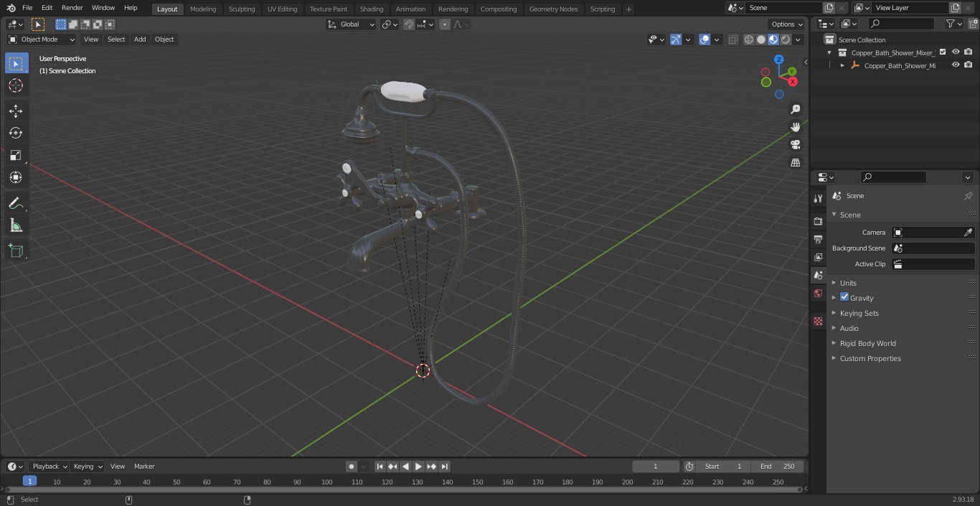Viewport: 980px width, 506px height.
Task: Switch to rendered viewport shading
Action: [x=786, y=39]
